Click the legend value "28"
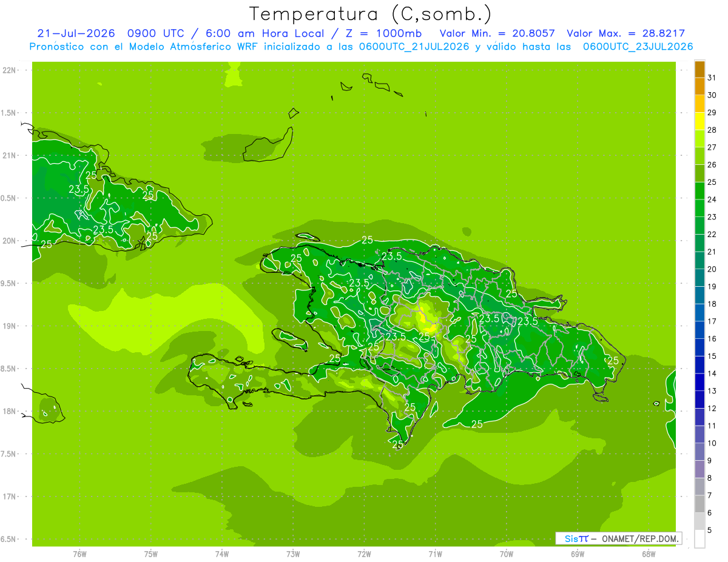The image size is (728, 562). [712, 130]
